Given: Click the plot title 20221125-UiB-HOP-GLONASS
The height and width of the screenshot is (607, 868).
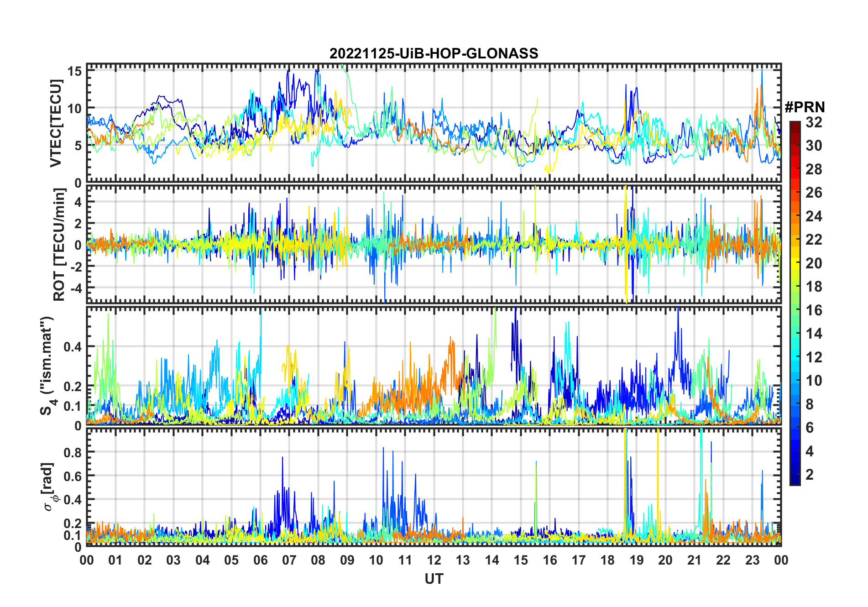Looking at the screenshot, I should click(434, 53).
